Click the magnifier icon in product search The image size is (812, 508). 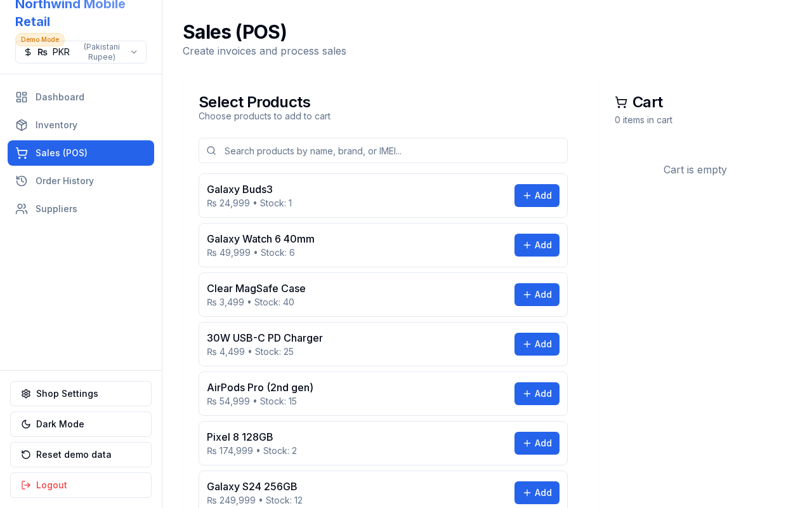211,150
